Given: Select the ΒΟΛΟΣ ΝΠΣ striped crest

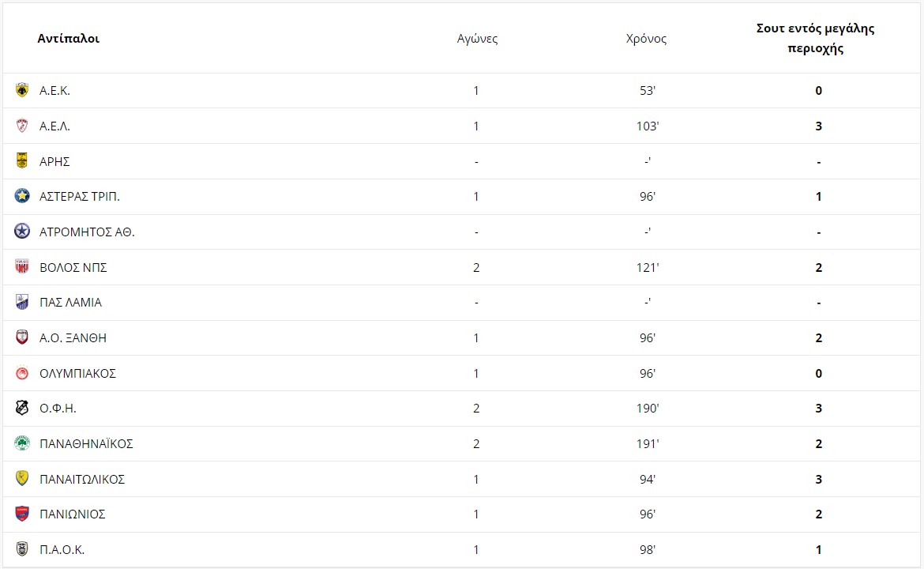Looking at the screenshot, I should (x=22, y=266).
